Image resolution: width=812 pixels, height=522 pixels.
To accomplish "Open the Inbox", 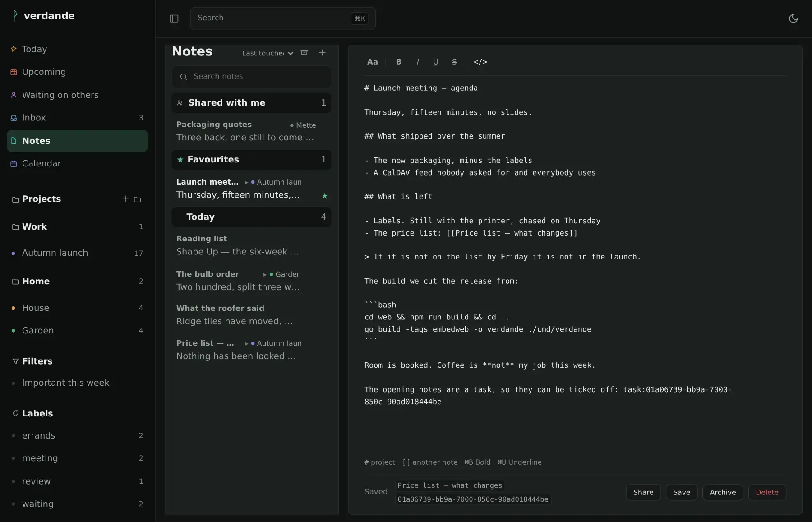I will 77,118.
